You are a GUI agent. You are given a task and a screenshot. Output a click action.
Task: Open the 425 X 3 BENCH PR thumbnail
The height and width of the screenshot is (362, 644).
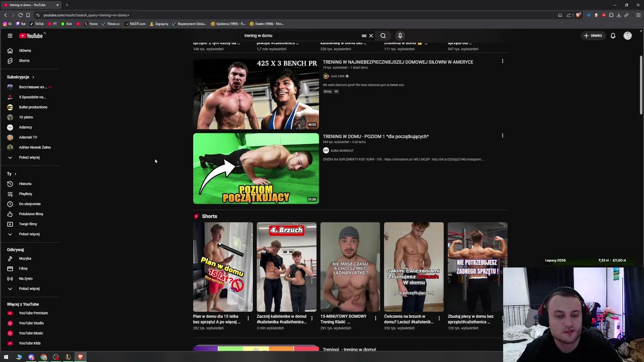[256, 94]
